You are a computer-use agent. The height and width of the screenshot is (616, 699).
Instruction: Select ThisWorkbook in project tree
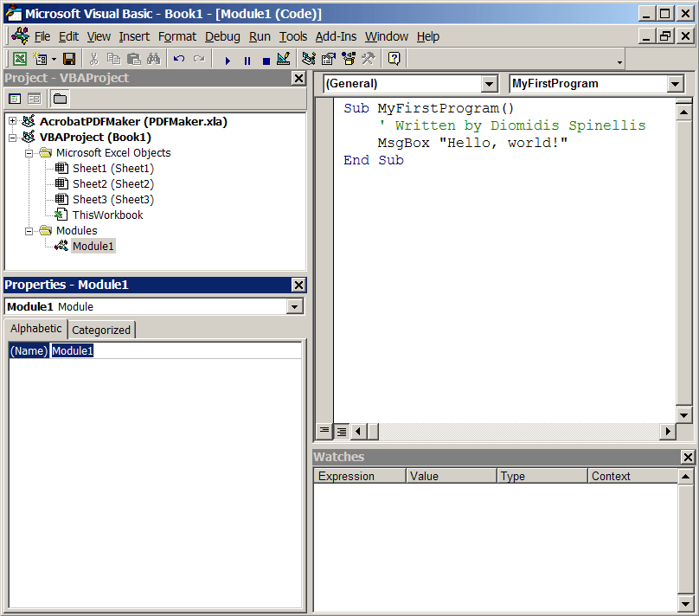coord(108,215)
